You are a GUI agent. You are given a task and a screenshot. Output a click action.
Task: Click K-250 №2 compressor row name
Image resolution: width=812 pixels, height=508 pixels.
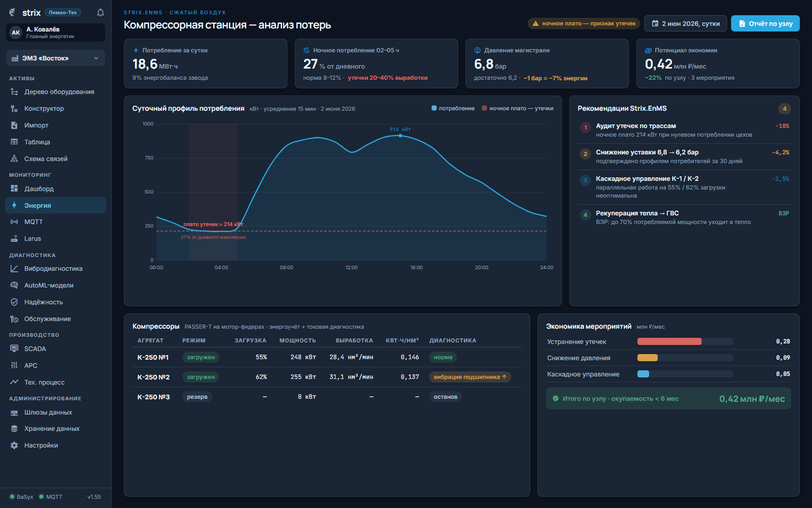pos(153,377)
